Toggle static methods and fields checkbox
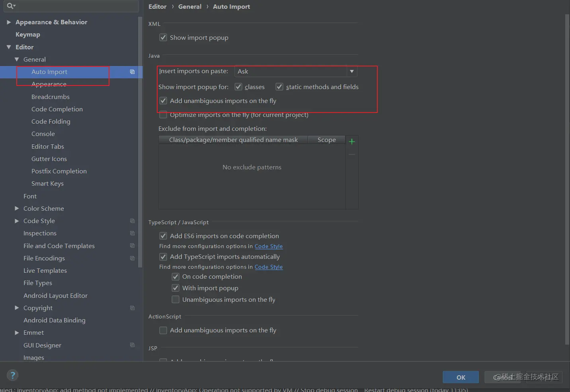Screen dimensions: 570x392 (279, 87)
